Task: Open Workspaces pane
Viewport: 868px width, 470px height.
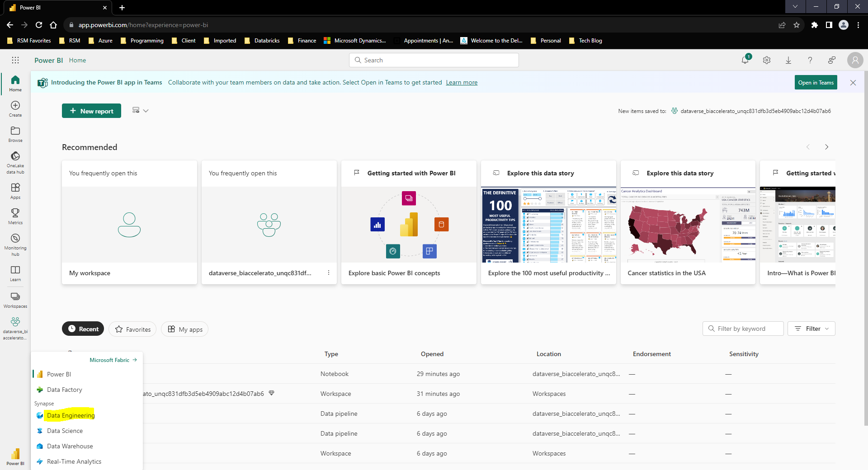Action: (x=15, y=300)
